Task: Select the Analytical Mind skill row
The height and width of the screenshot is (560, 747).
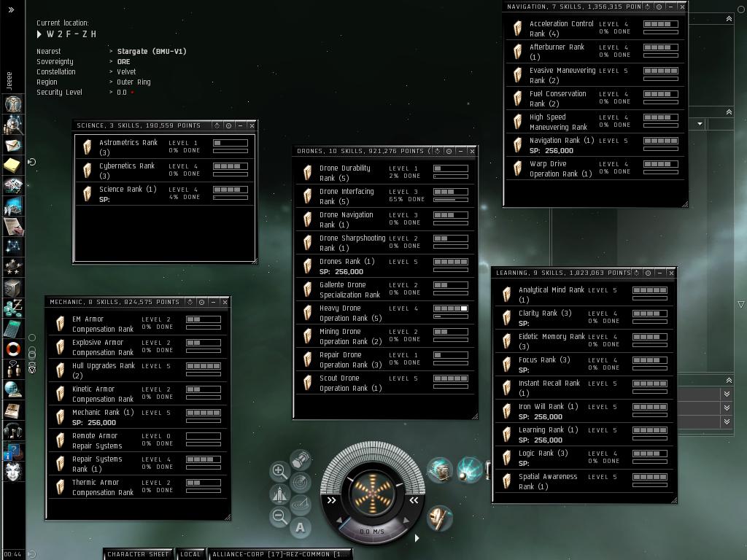Action: pyautogui.click(x=584, y=295)
